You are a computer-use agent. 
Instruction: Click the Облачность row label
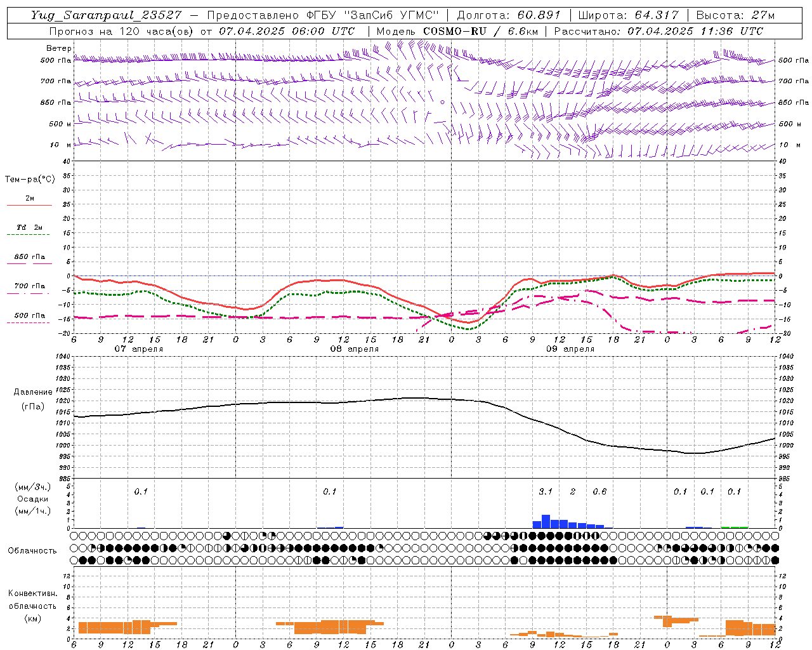pyautogui.click(x=32, y=550)
